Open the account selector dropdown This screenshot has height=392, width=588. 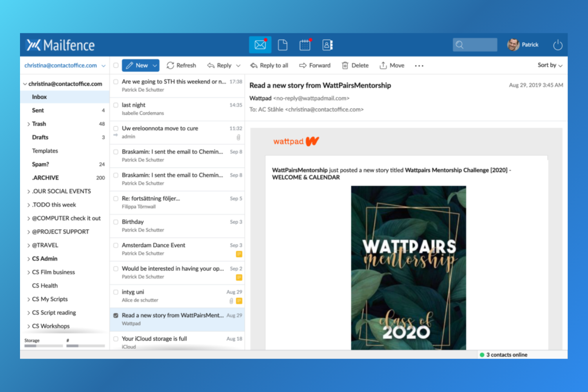pyautogui.click(x=103, y=66)
